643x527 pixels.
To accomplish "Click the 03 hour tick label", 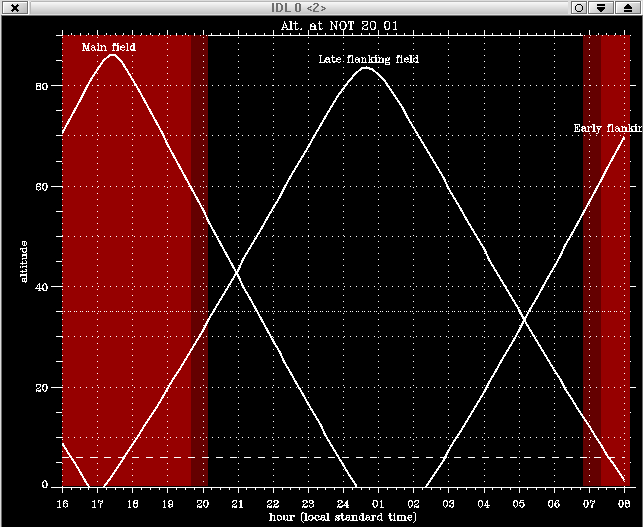I will click(448, 504).
